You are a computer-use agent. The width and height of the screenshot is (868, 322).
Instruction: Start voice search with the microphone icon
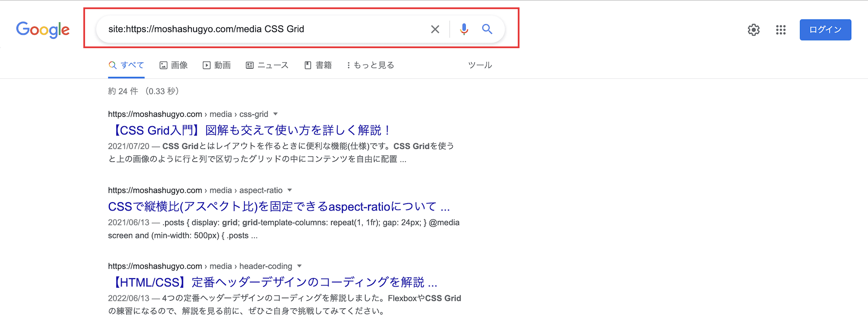tap(464, 29)
